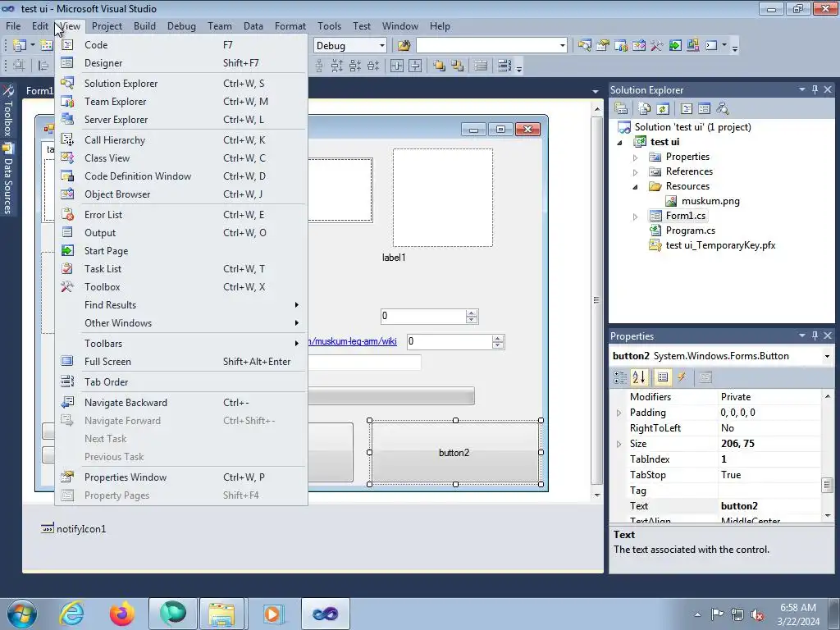The height and width of the screenshot is (630, 840).
Task: Pin the Properties panel
Action: click(x=815, y=336)
